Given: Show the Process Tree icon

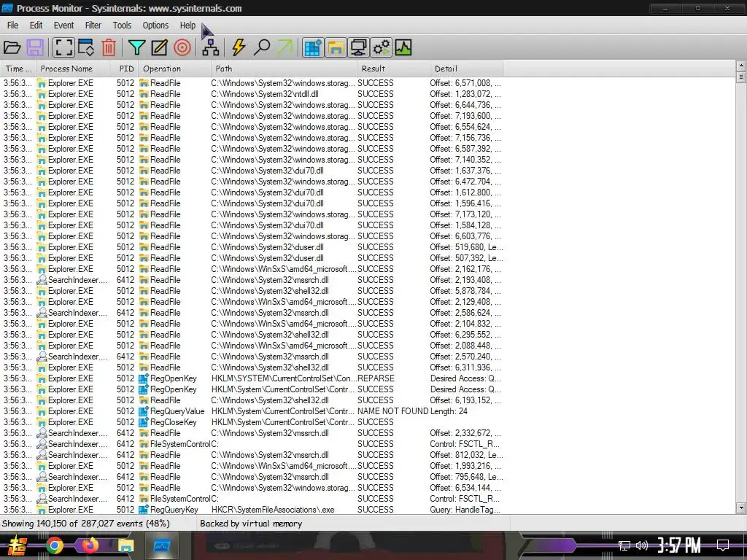Looking at the screenshot, I should (x=210, y=47).
